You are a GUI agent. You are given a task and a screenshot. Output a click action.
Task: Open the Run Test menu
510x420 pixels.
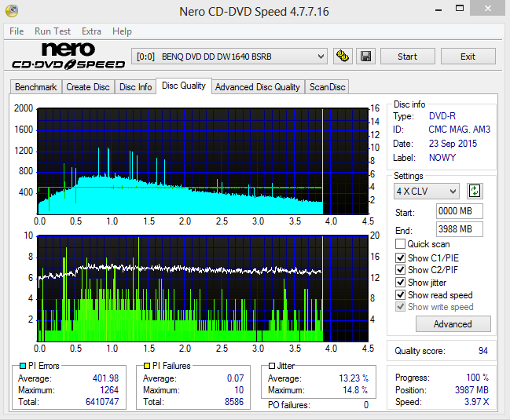[x=53, y=31]
